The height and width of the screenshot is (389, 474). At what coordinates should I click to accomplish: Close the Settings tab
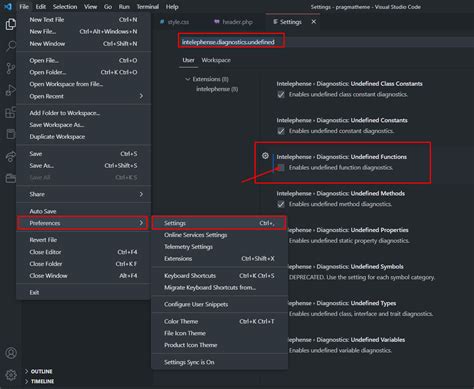314,22
